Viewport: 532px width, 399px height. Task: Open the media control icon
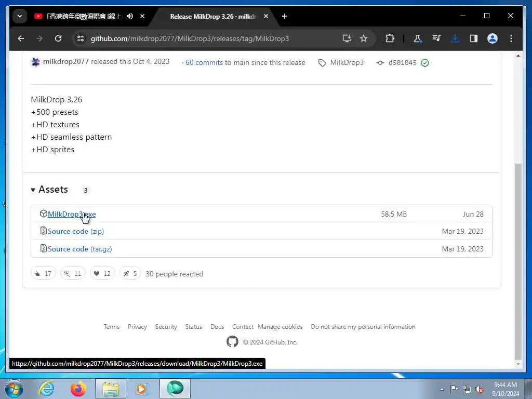pos(436,38)
